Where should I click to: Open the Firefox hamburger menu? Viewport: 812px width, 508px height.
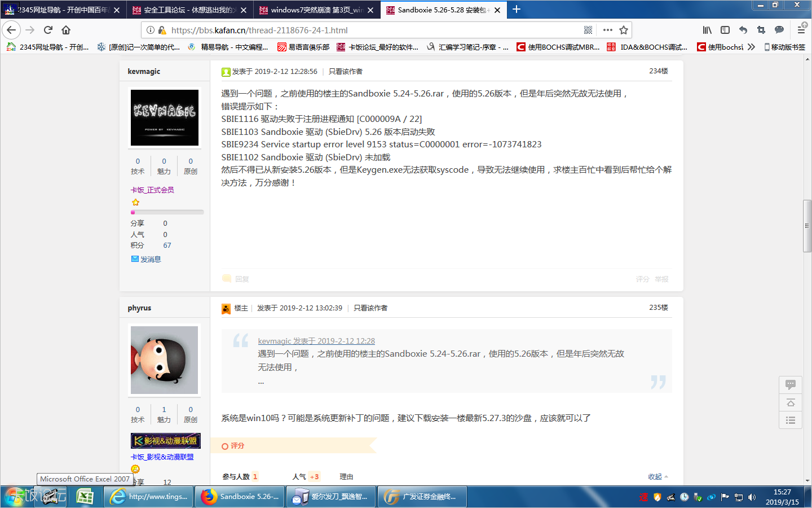801,30
